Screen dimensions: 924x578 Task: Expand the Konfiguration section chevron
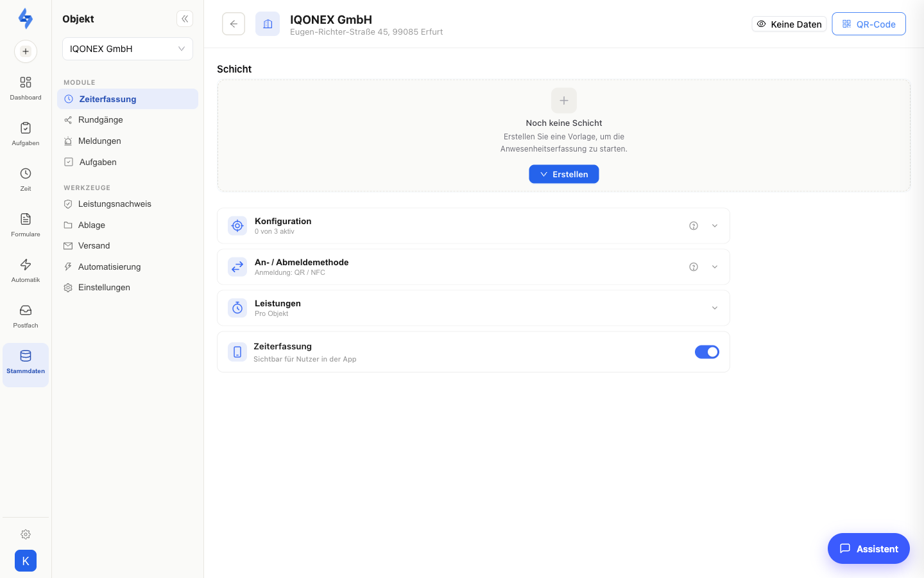coord(715,225)
